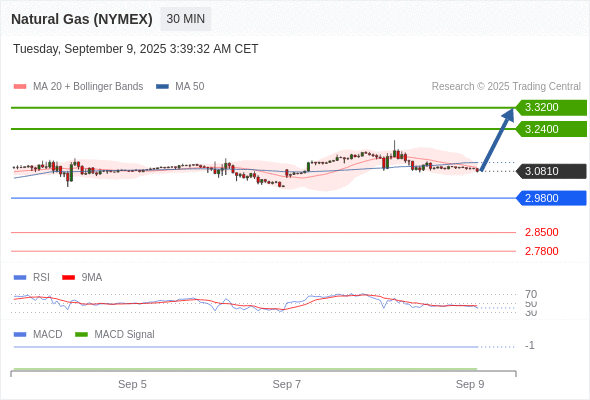Click the MACD Signal green legend swatch

click(81, 334)
